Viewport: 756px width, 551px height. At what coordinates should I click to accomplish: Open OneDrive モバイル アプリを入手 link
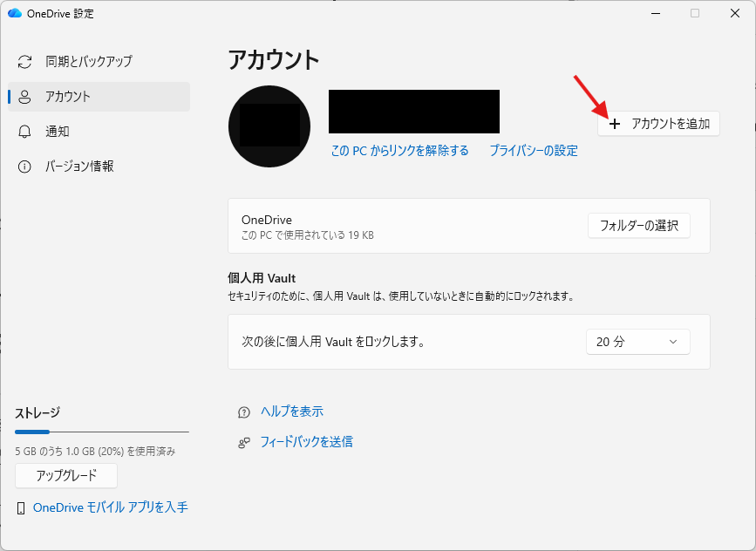[111, 507]
